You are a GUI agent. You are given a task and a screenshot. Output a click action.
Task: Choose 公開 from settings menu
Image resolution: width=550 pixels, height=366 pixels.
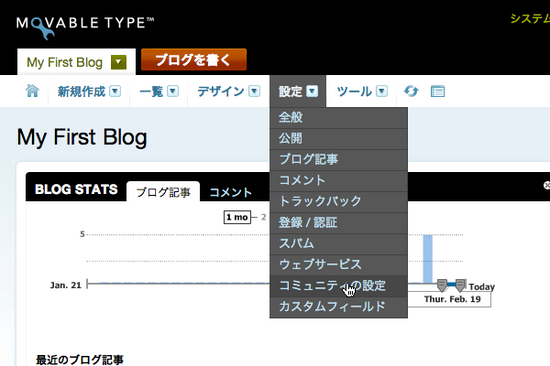point(338,139)
